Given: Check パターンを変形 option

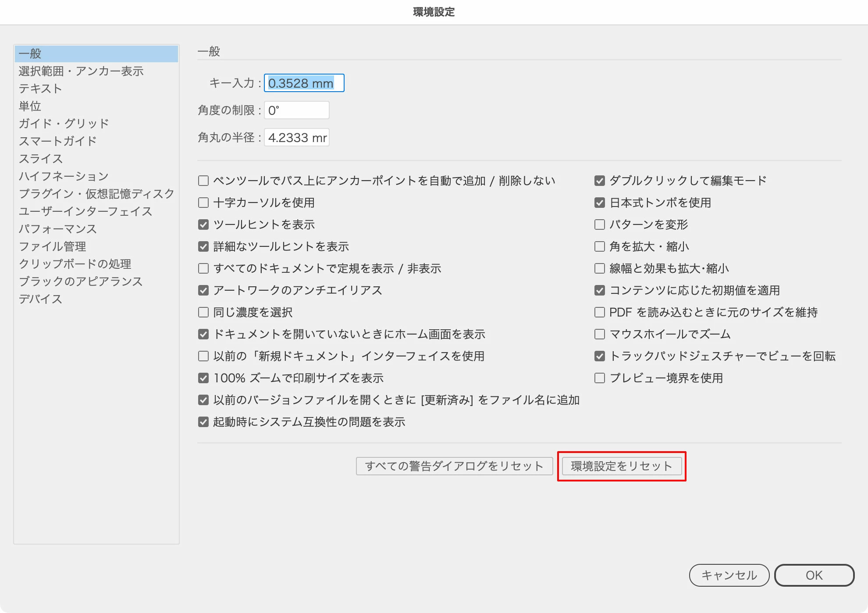Looking at the screenshot, I should pos(600,225).
